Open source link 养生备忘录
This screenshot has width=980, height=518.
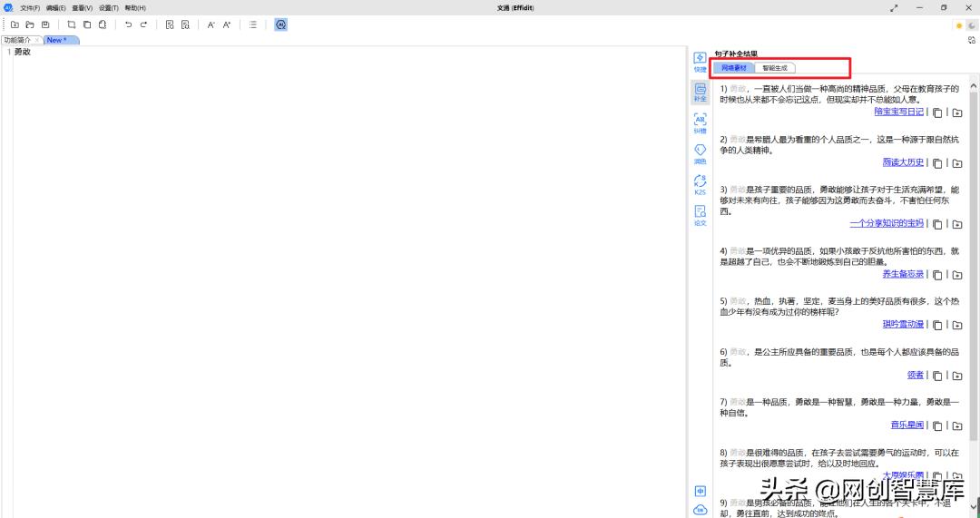tap(903, 274)
